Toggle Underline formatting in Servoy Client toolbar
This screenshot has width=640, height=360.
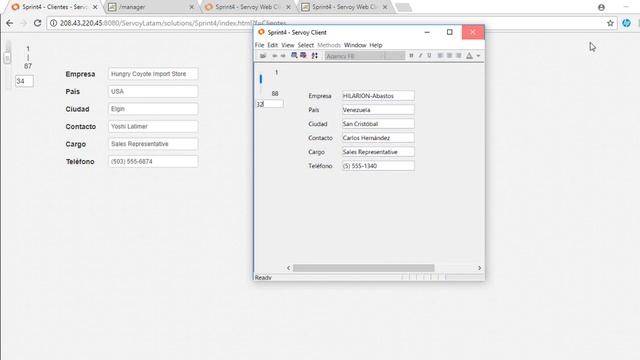[x=429, y=56]
